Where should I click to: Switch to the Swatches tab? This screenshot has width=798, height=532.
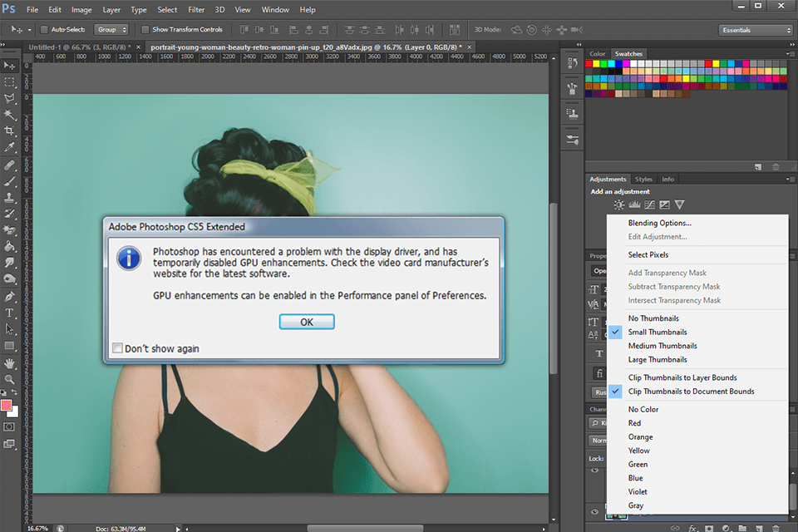pos(628,53)
